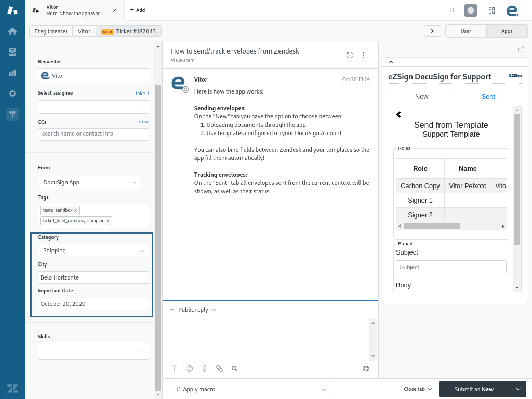This screenshot has width=532, height=399.
Task: Click the Submit as New button
Action: click(474, 389)
